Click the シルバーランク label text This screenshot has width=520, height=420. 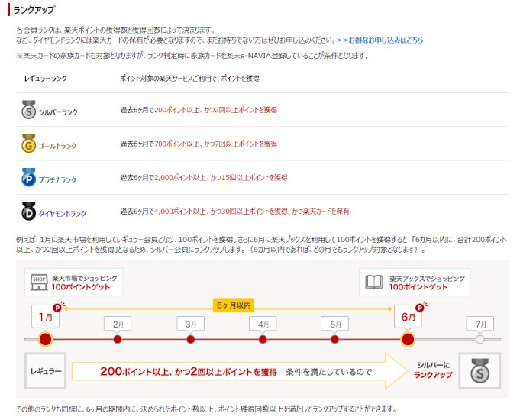[x=60, y=111]
